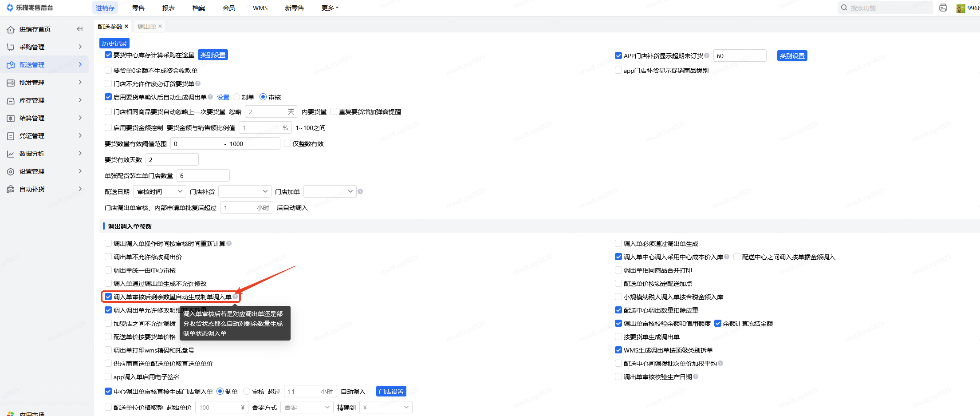Click help icon beside 门店不允许作废必订货要货单

pyautogui.click(x=198, y=83)
